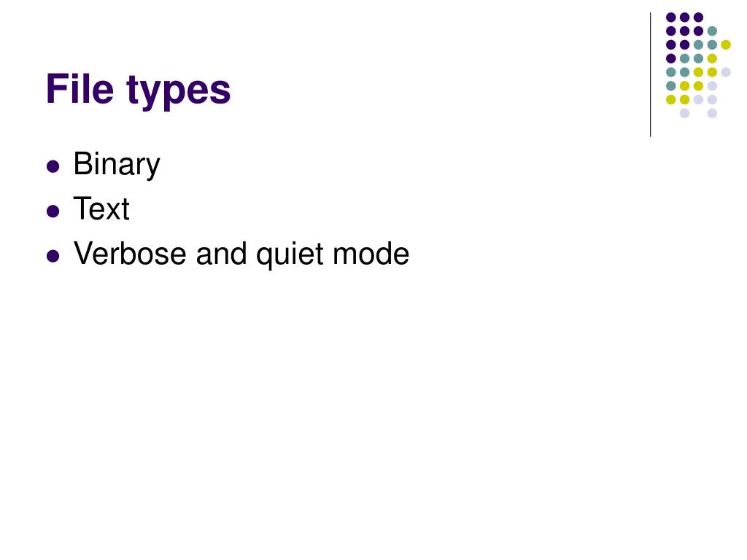Click the "Text" bullet item
747x560 pixels.
(x=101, y=209)
